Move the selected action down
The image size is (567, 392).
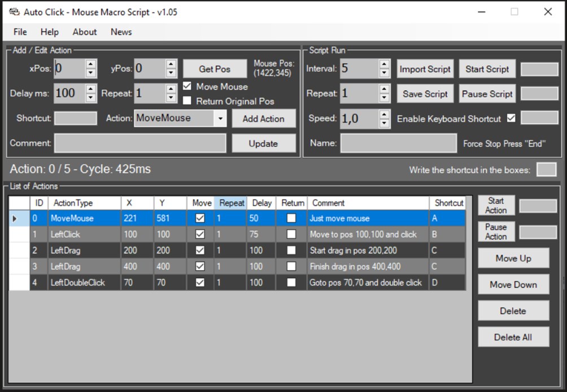coord(513,284)
